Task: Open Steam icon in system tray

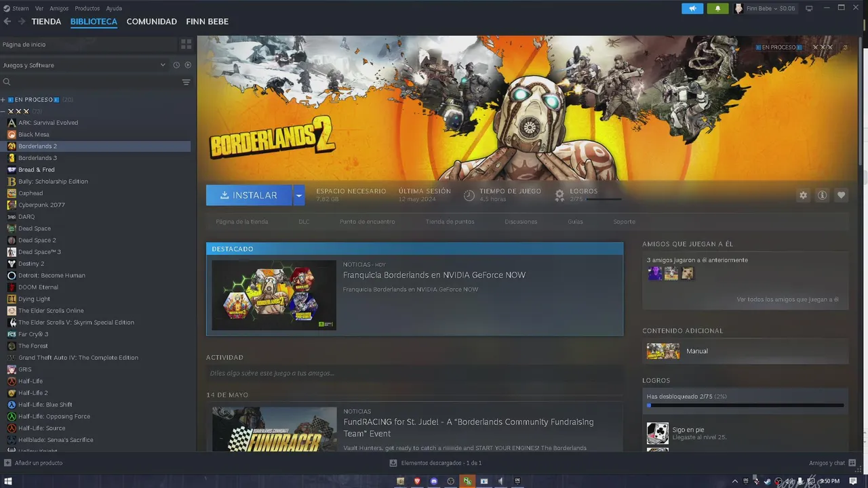Action: 767,481
